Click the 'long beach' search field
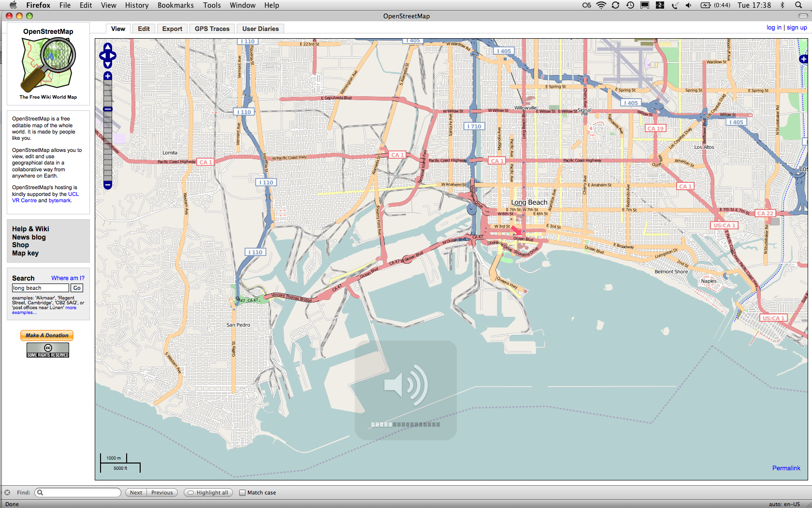The height and width of the screenshot is (508, 812). (41, 288)
